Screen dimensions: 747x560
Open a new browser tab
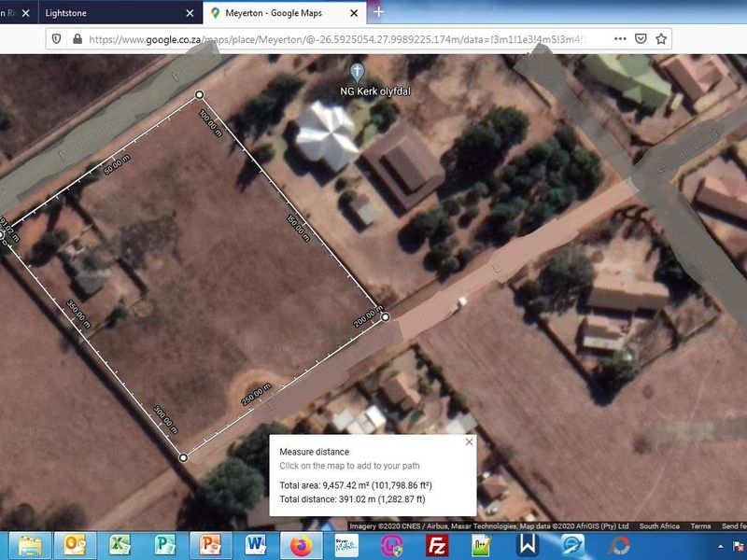click(x=377, y=13)
